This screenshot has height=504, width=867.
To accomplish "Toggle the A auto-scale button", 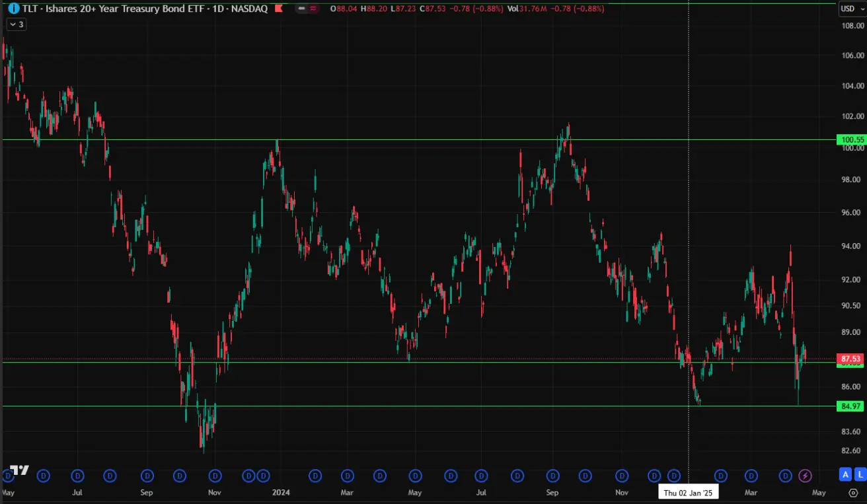I will pos(845,474).
